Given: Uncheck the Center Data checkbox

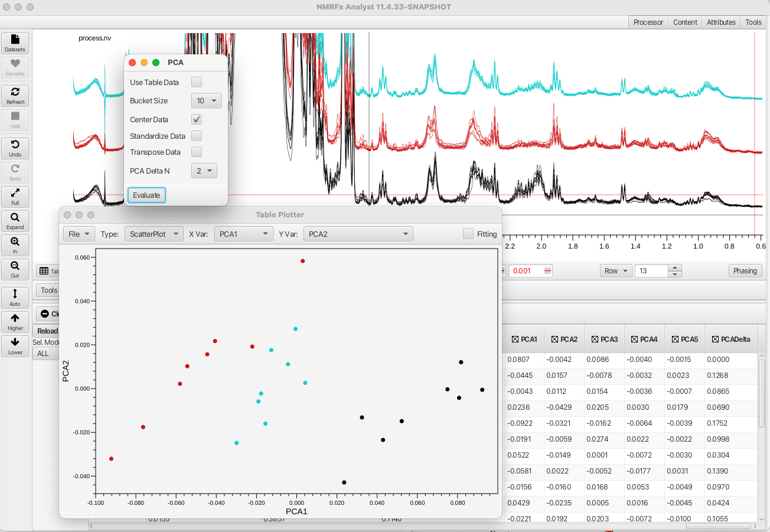Looking at the screenshot, I should click(x=197, y=119).
